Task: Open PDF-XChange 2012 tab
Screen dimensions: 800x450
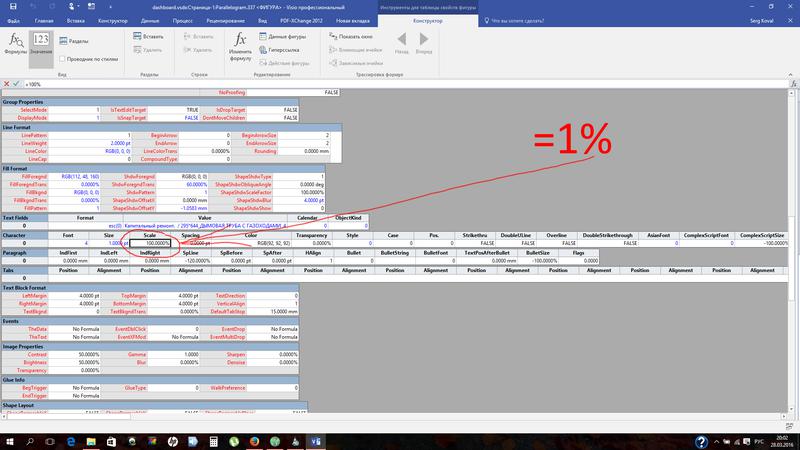Action: click(302, 20)
